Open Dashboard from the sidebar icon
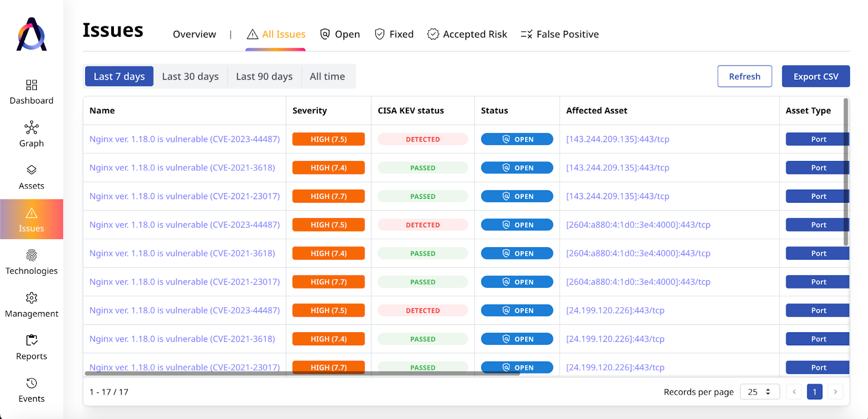The width and height of the screenshot is (868, 419). [31, 85]
